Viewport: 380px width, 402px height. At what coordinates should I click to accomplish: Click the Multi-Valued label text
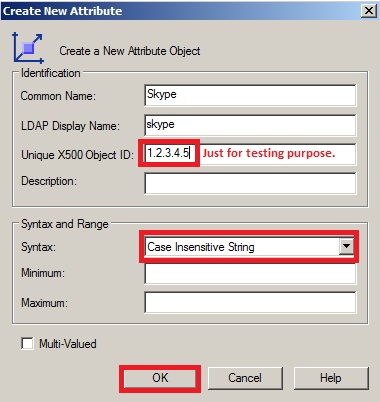tap(68, 344)
